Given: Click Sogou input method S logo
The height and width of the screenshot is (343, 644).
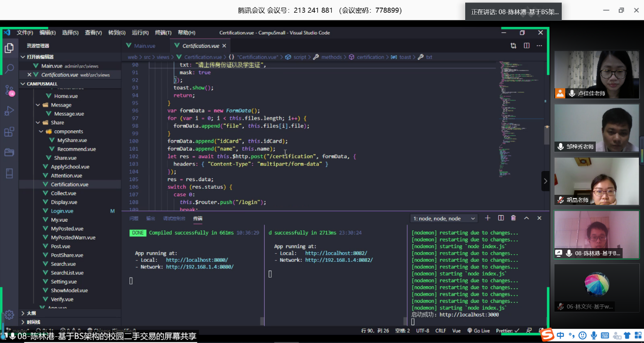Looking at the screenshot, I should 547,335.
